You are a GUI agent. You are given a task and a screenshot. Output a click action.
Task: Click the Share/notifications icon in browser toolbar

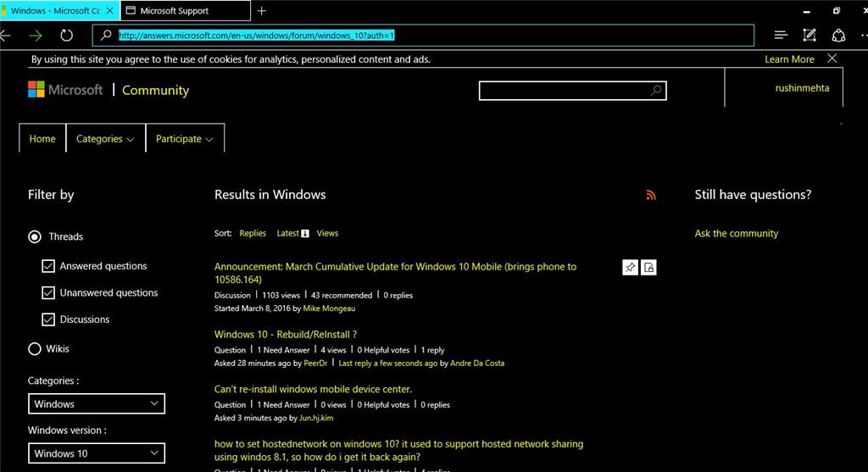[838, 36]
